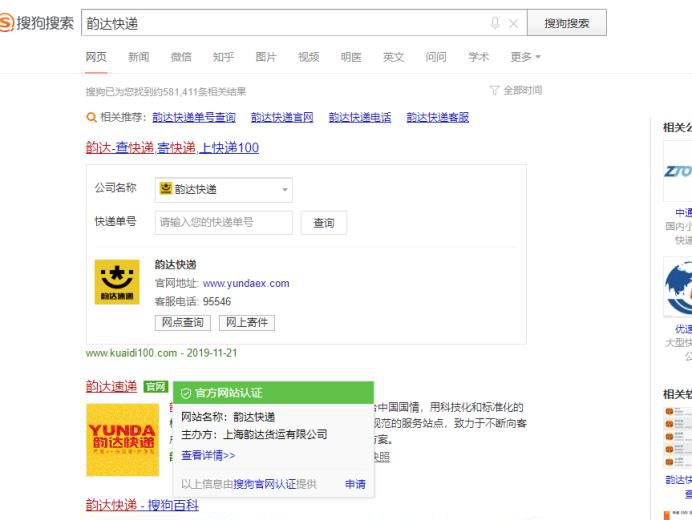Screen dimensions: 692x520
Task: Click the 主办方: 上海韵达货运有限公司 text
Action: click(x=254, y=434)
